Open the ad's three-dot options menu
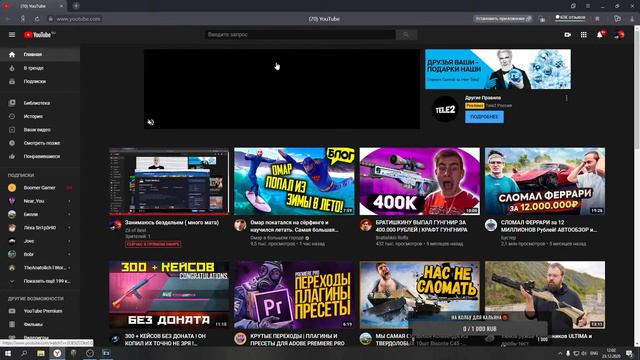Screen dimensions: 640x360 (x=566, y=98)
